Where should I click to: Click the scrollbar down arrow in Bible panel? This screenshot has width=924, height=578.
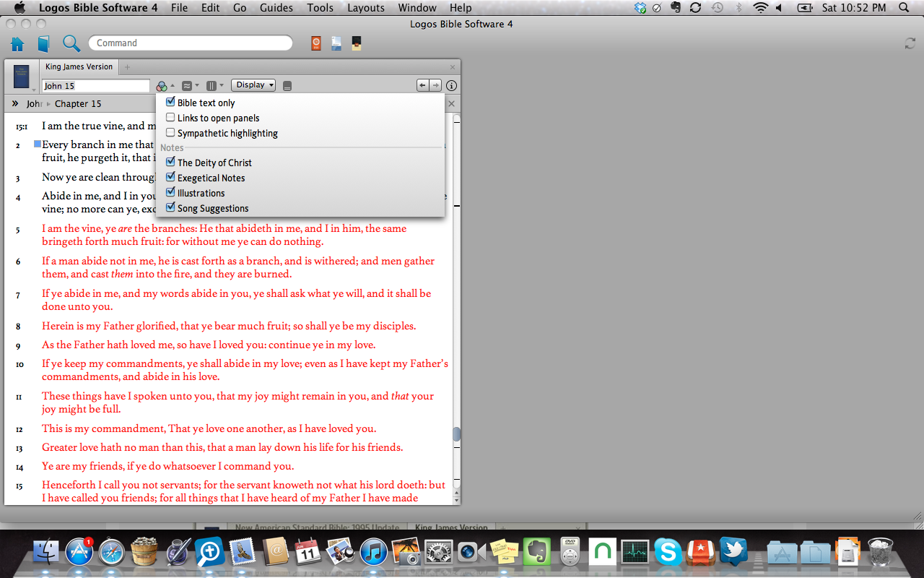[456, 499]
